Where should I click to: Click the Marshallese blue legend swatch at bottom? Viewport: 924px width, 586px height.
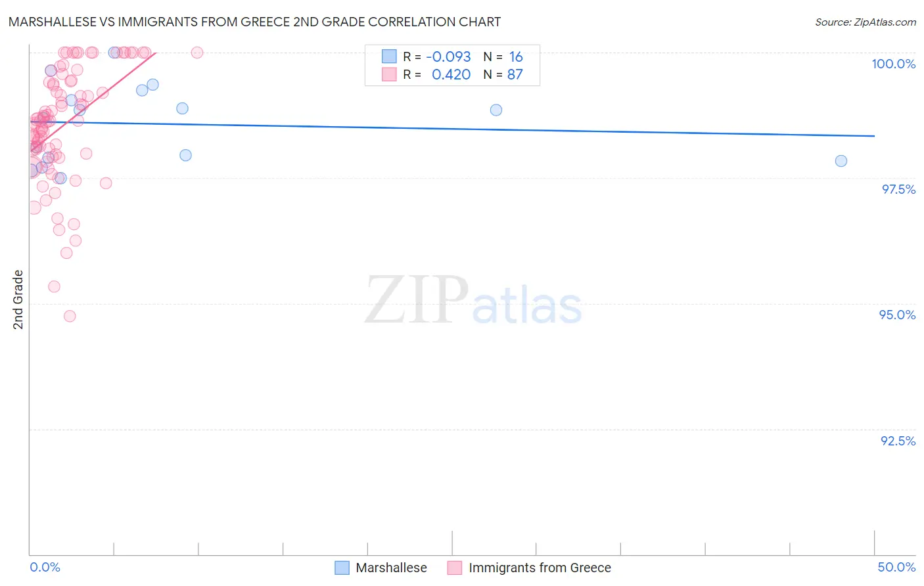342,568
